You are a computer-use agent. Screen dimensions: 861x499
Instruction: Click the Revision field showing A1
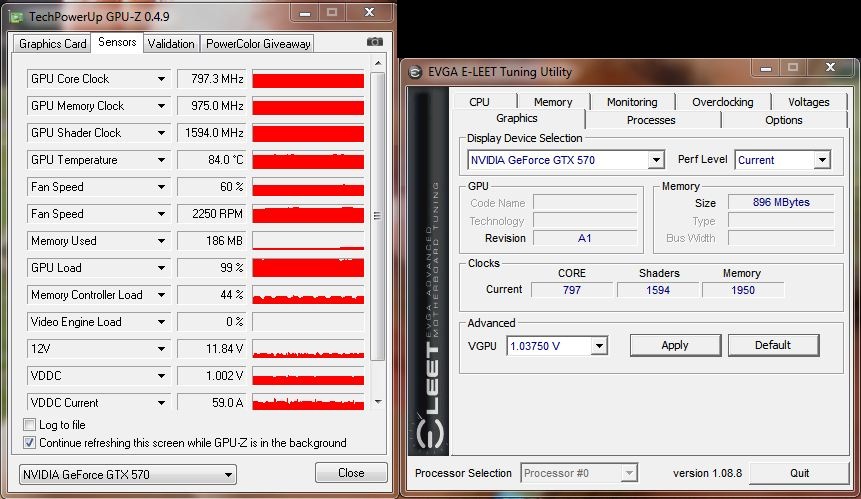tap(585, 238)
